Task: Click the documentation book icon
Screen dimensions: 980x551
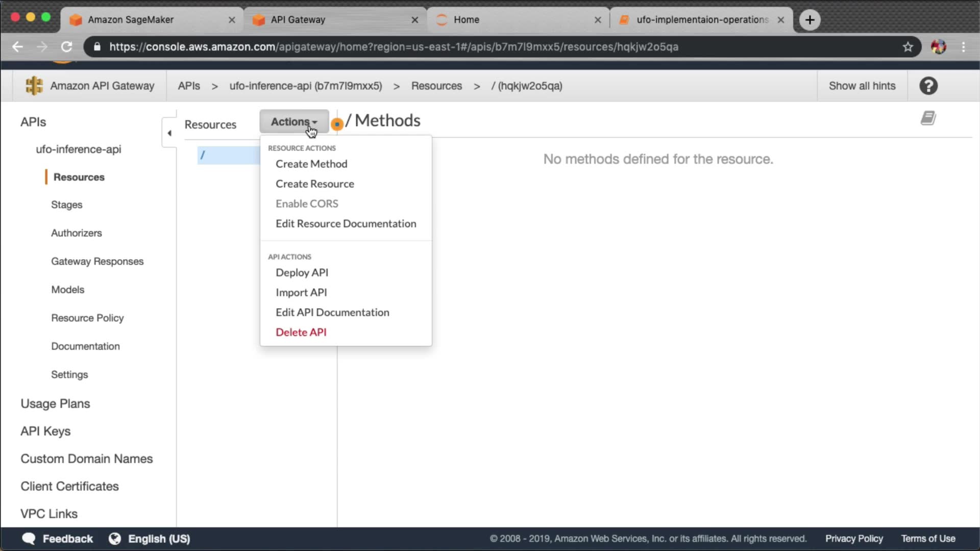Action: pos(928,118)
